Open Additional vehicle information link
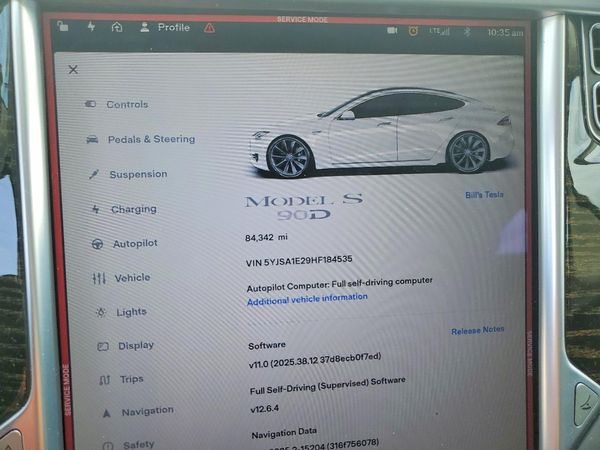Screen dimensions: 600x450 click(307, 299)
